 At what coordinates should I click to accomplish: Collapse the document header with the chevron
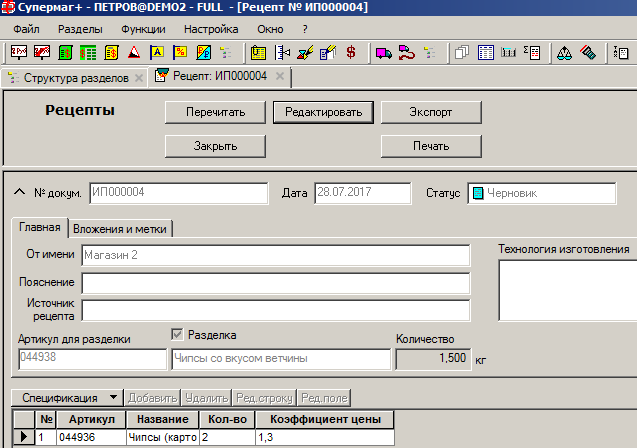pyautogui.click(x=19, y=192)
